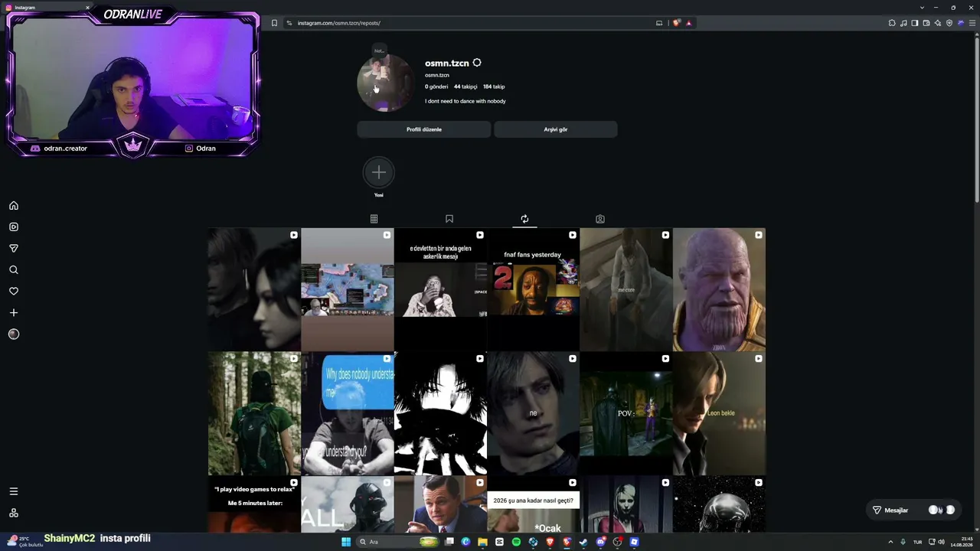Click the TUR keyboard language indicator
The height and width of the screenshot is (551, 980).
(917, 542)
